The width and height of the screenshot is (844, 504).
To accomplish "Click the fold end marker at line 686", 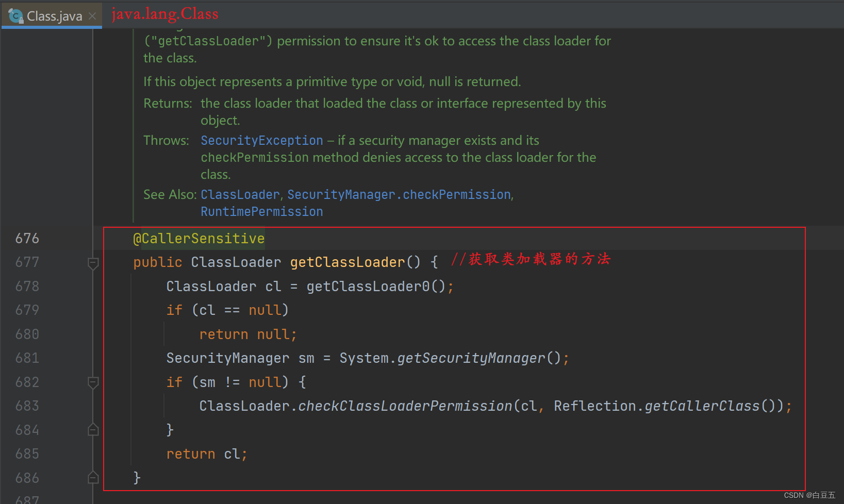I will tap(93, 477).
